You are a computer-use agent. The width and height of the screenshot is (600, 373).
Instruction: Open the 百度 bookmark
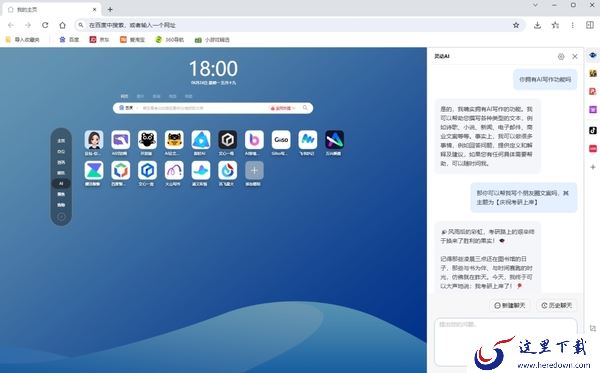point(69,40)
